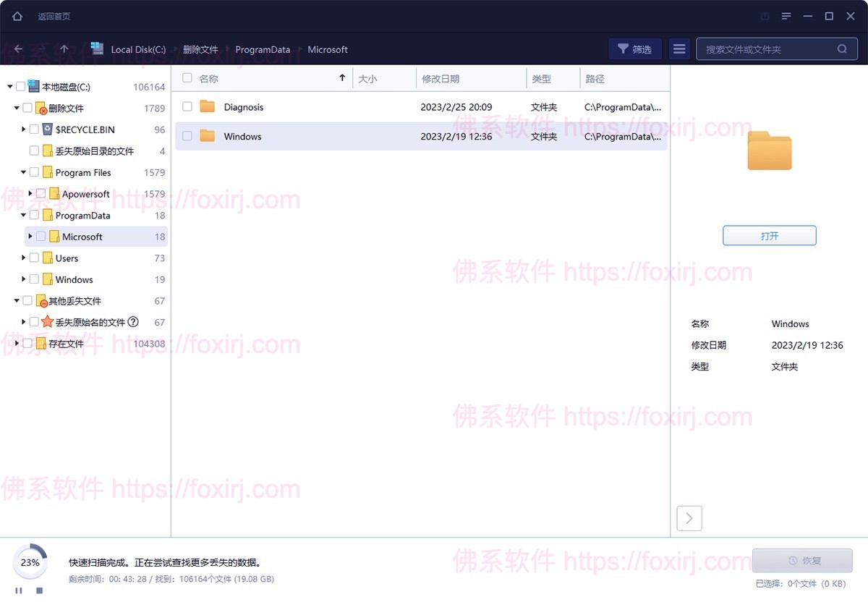Click the help icon beside 丢失原始名的文件

[133, 322]
